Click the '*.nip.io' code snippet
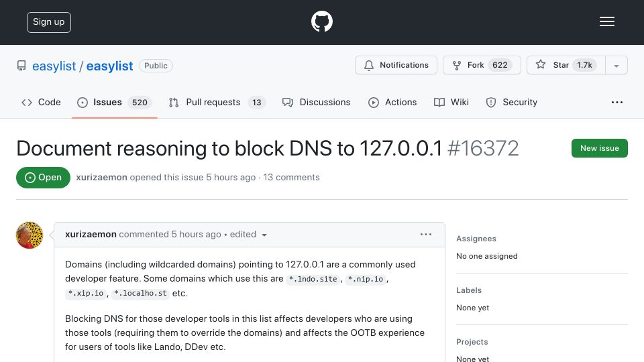 point(366,279)
